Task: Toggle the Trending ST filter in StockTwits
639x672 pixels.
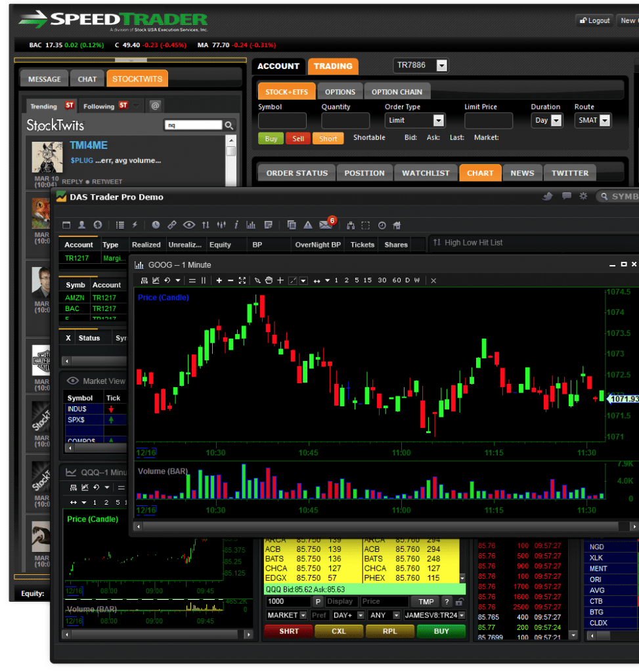Action: pyautogui.click(x=51, y=106)
